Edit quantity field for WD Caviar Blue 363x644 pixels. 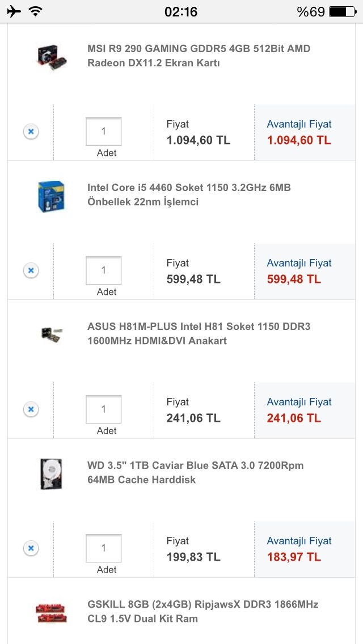pos(103,548)
